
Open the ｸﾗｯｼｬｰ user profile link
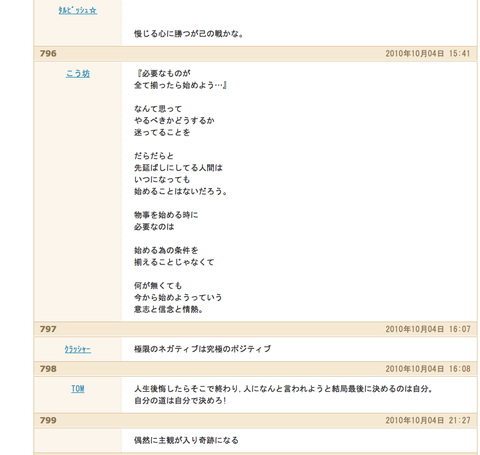[78, 349]
